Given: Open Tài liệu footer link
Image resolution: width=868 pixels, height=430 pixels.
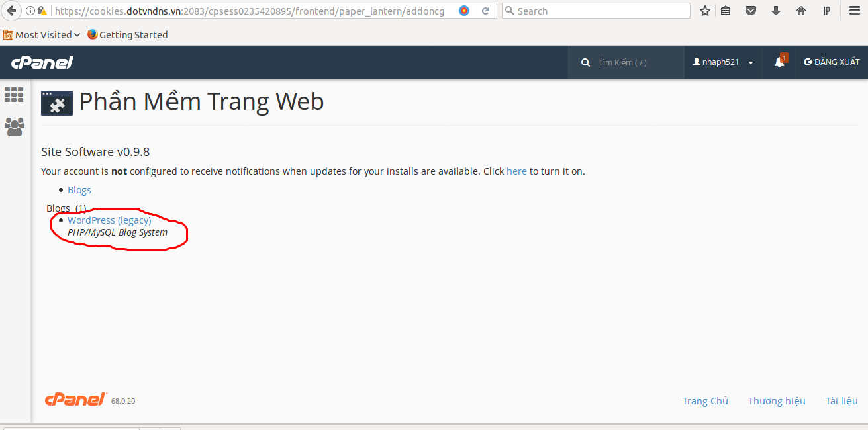Looking at the screenshot, I should (x=842, y=401).
